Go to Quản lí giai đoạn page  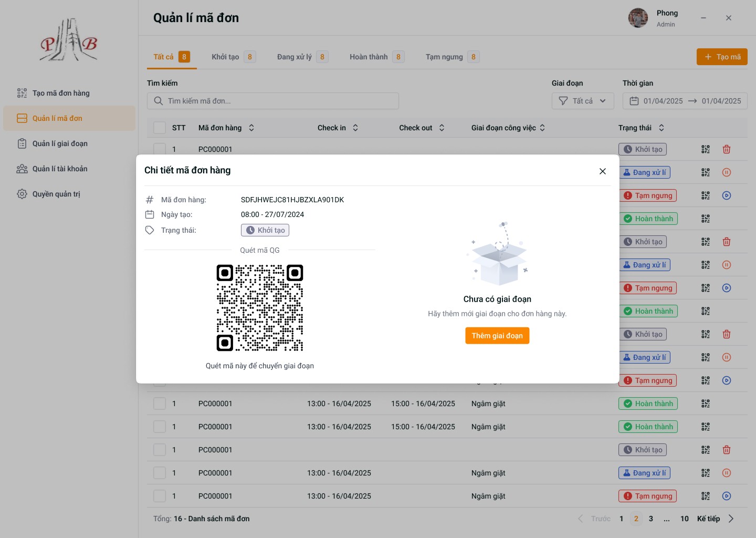69,143
